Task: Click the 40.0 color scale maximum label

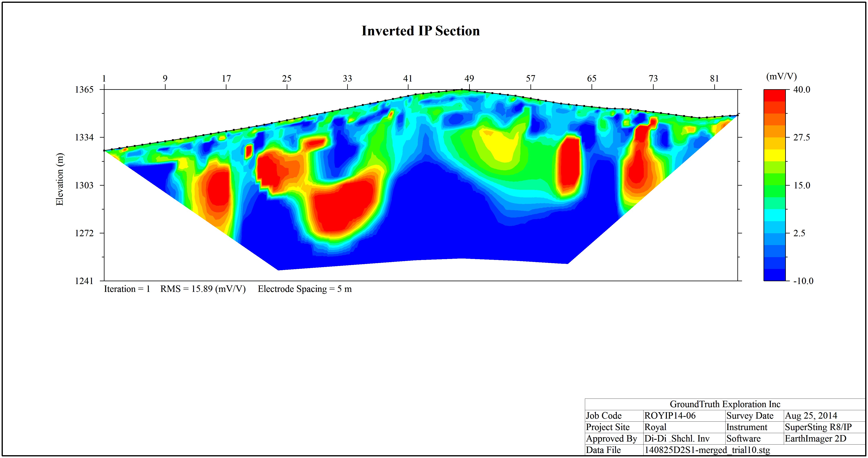Action: coord(802,90)
